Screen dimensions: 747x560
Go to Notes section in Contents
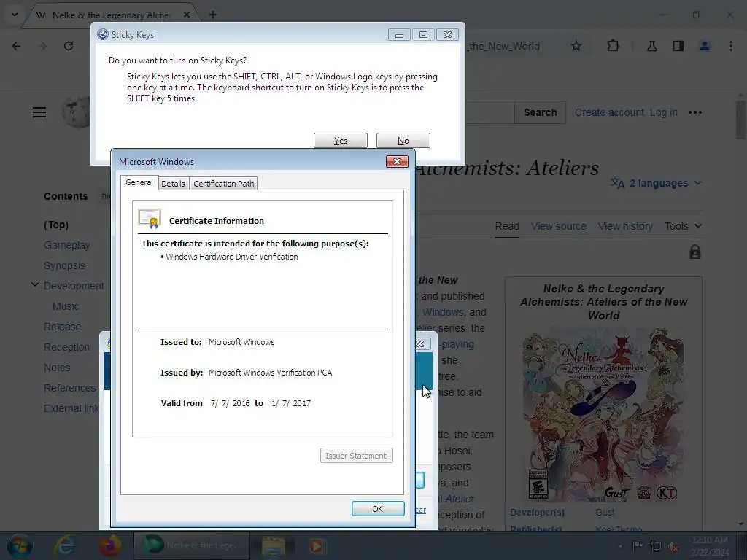point(57,367)
